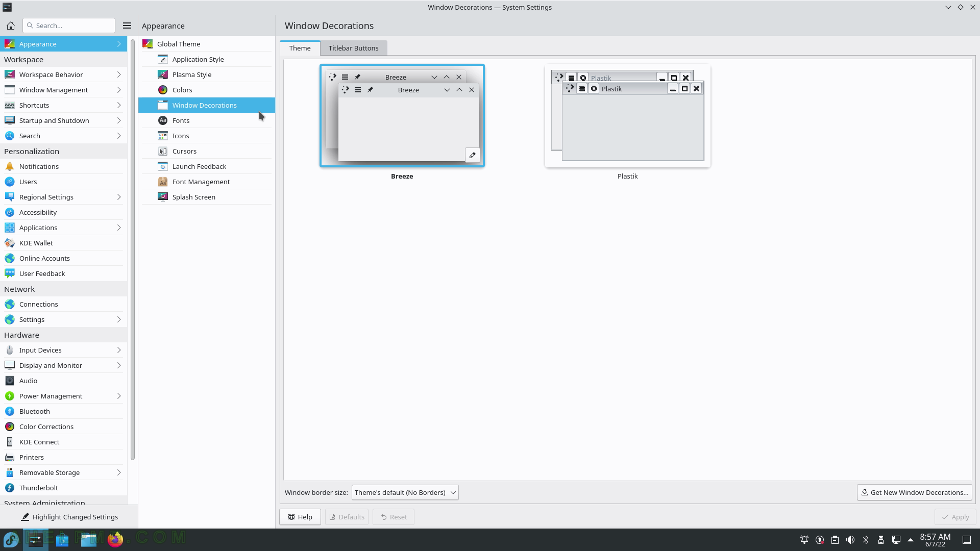Open the Application Style settings
Image resolution: width=980 pixels, height=551 pixels.
pyautogui.click(x=207, y=59)
